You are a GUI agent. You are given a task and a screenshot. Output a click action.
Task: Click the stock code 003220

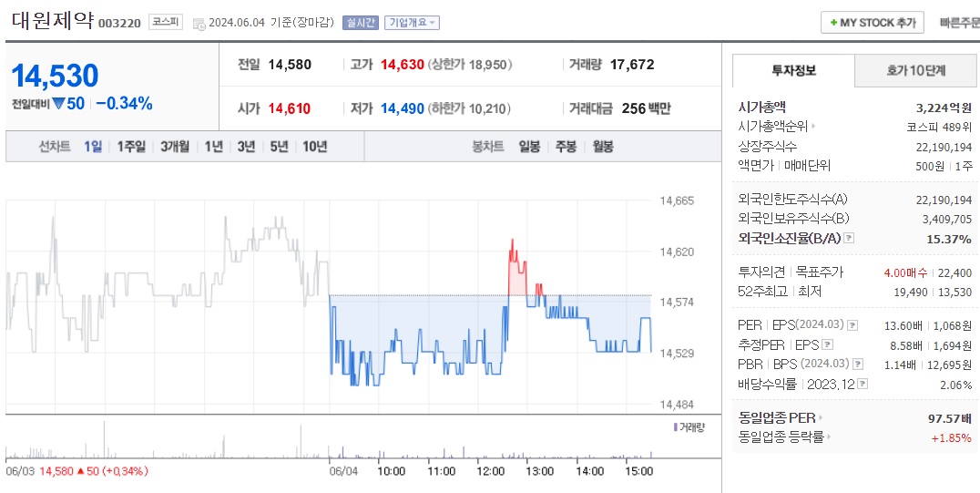[x=120, y=25]
